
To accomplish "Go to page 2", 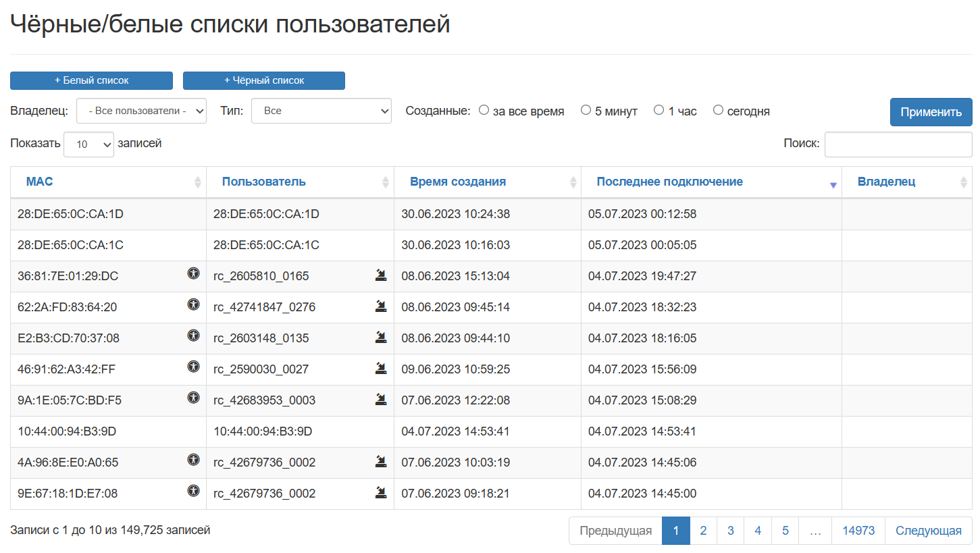I will tap(703, 531).
